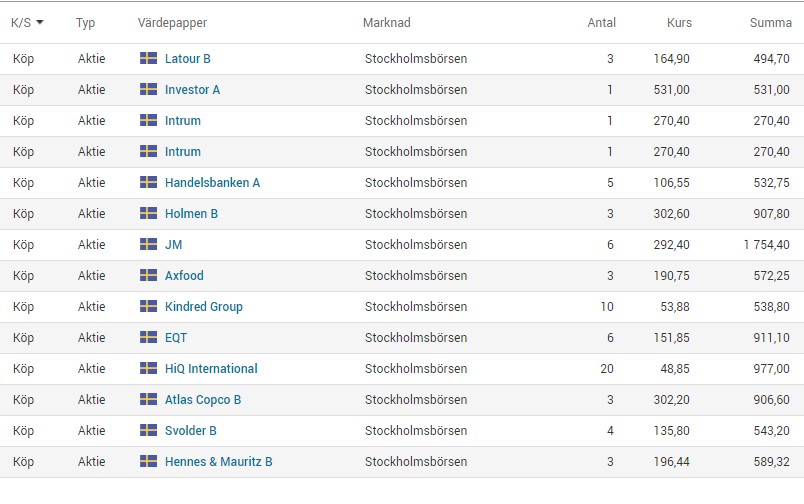Open the Atlas Copco B link
This screenshot has height=504, width=804.
pos(203,399)
